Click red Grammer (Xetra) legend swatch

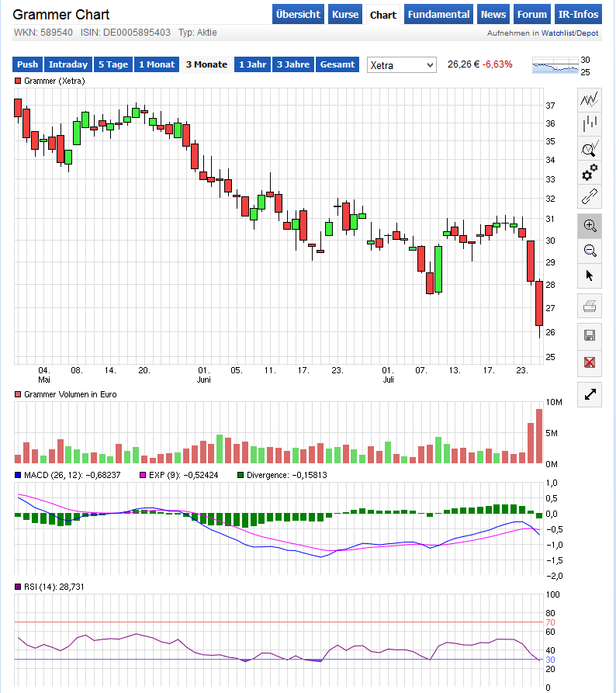click(18, 81)
